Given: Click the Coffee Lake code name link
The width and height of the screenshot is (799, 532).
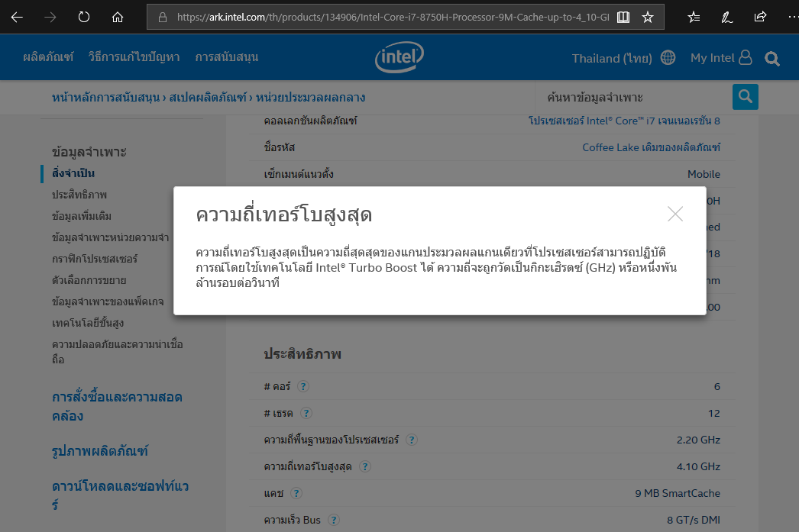Looking at the screenshot, I should [651, 147].
